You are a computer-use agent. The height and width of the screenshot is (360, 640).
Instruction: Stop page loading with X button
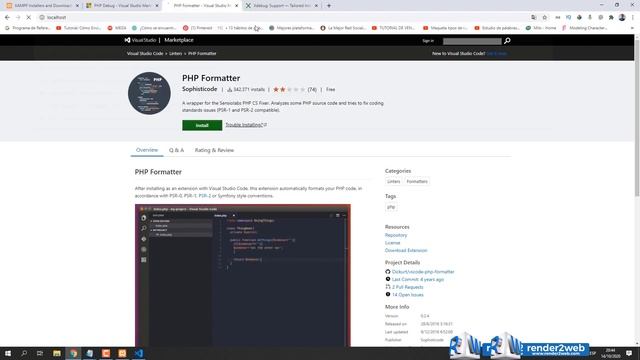point(29,18)
